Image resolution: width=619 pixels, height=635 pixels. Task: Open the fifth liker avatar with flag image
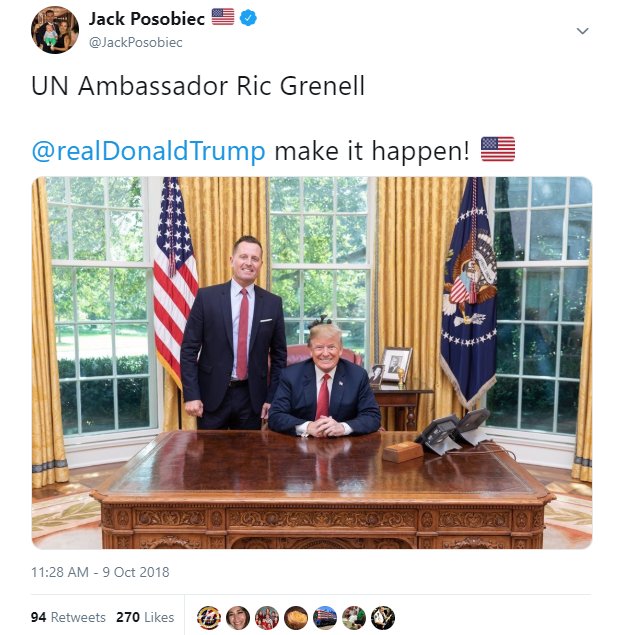(325, 618)
